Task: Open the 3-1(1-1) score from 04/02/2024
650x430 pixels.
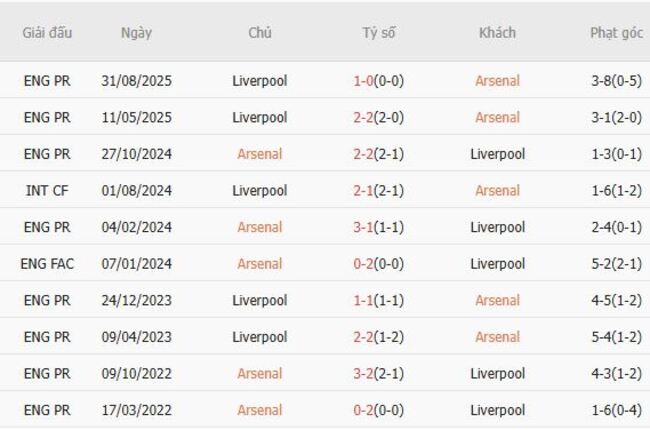Action: click(x=378, y=227)
